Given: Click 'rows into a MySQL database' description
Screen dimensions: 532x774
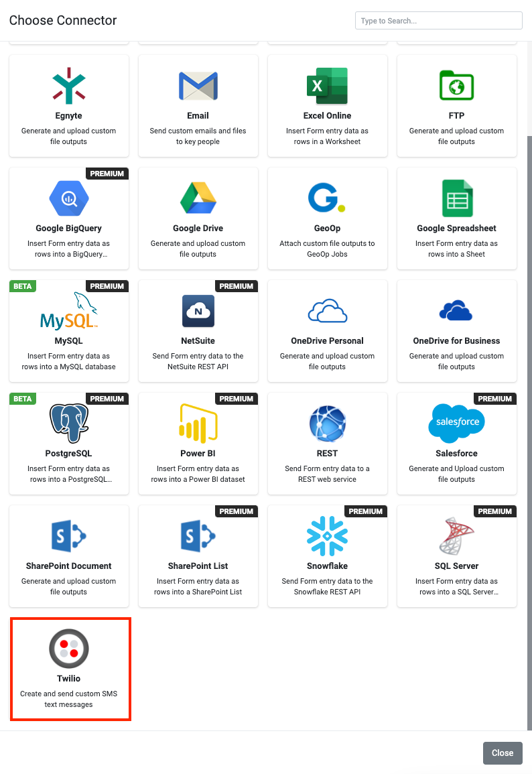Looking at the screenshot, I should click(x=68, y=367).
